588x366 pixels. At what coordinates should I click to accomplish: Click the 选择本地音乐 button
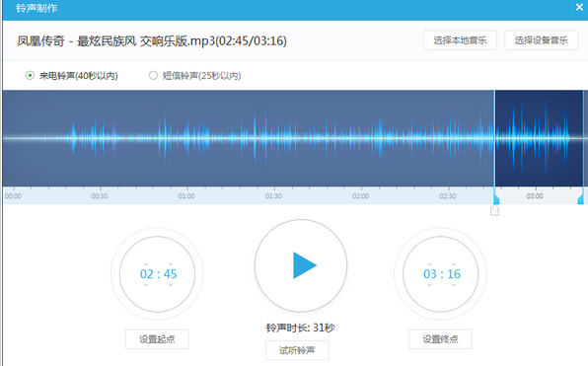(x=460, y=40)
